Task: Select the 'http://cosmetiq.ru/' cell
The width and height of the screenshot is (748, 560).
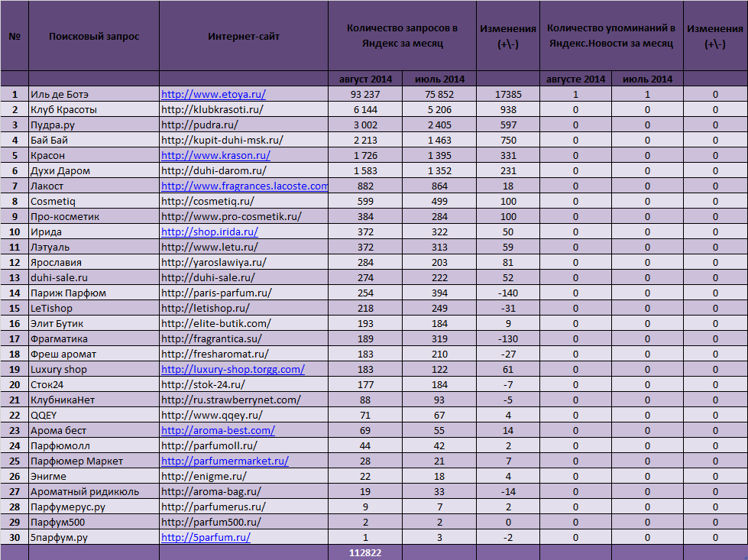Action: (244, 201)
